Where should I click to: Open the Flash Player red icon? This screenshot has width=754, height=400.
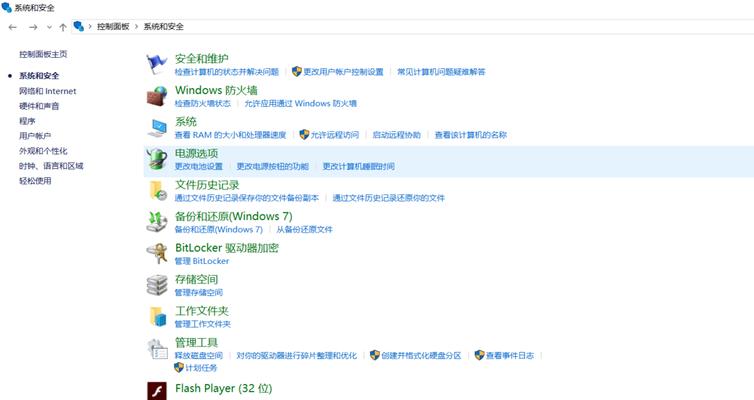point(157,391)
